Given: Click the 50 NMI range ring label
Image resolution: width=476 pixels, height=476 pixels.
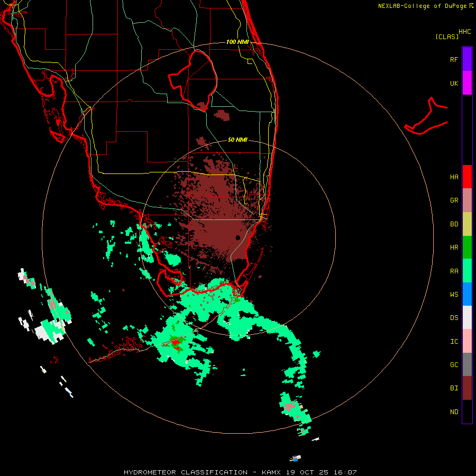Looking at the screenshot, I should (237, 140).
